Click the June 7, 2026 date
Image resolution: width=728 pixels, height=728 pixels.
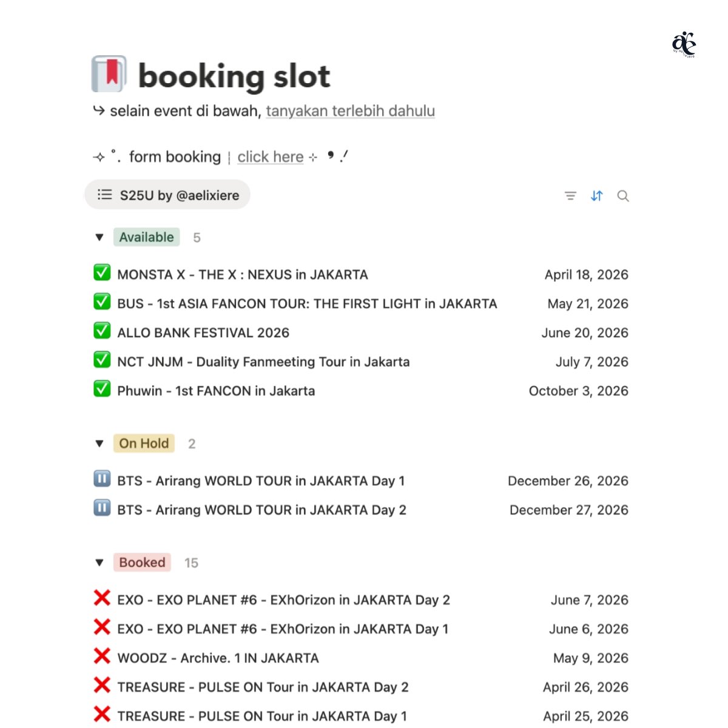tap(590, 600)
